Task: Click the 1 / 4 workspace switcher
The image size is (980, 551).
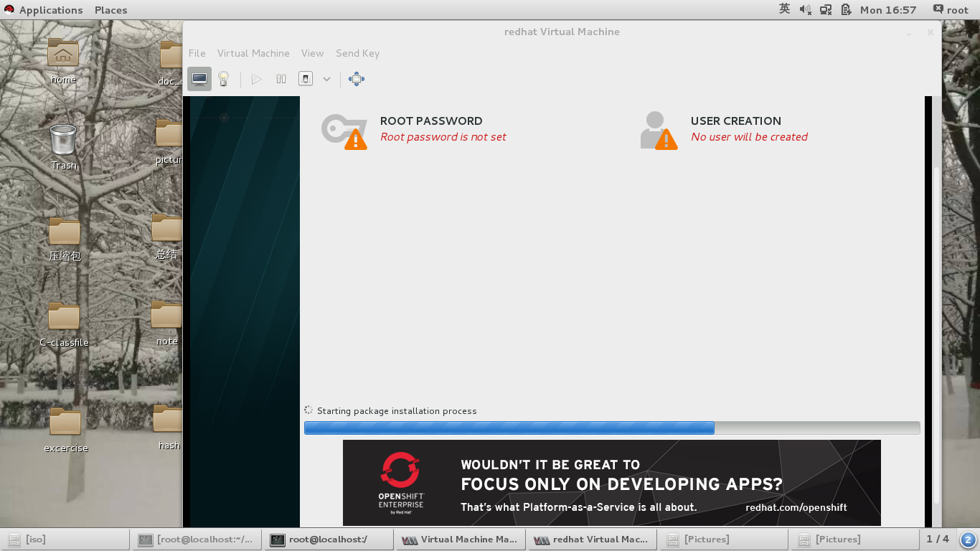Action: pyautogui.click(x=938, y=539)
